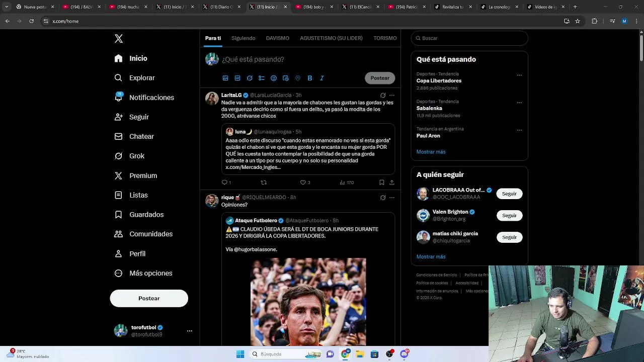The width and height of the screenshot is (644, 362).
Task: Open Perfil in the sidebar
Action: (x=130, y=254)
